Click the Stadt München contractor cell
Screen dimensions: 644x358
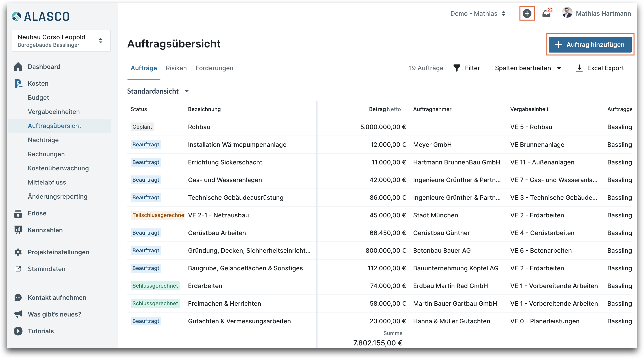(435, 215)
